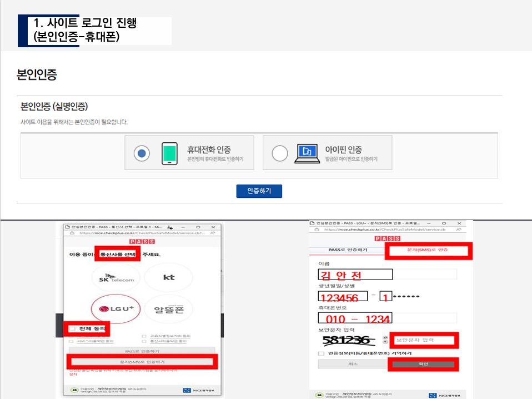
Task: Check the 인증정보 기억하기 checkbox
Action: [x=321, y=353]
